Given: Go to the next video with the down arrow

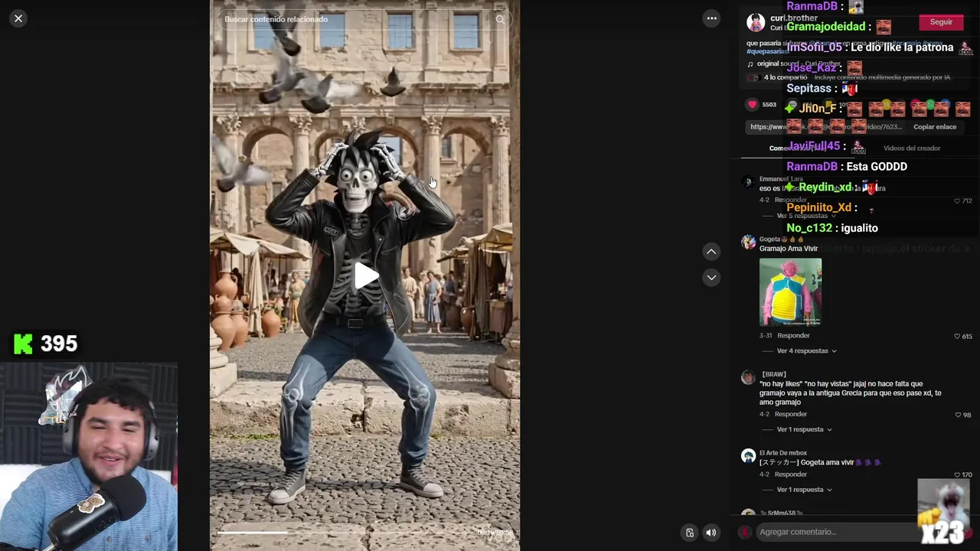Looking at the screenshot, I should coord(711,277).
